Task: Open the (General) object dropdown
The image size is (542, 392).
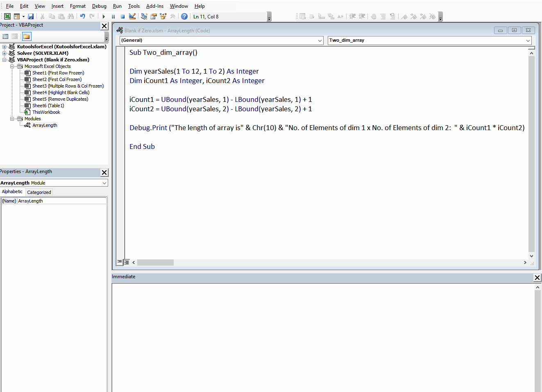Action: [320, 40]
